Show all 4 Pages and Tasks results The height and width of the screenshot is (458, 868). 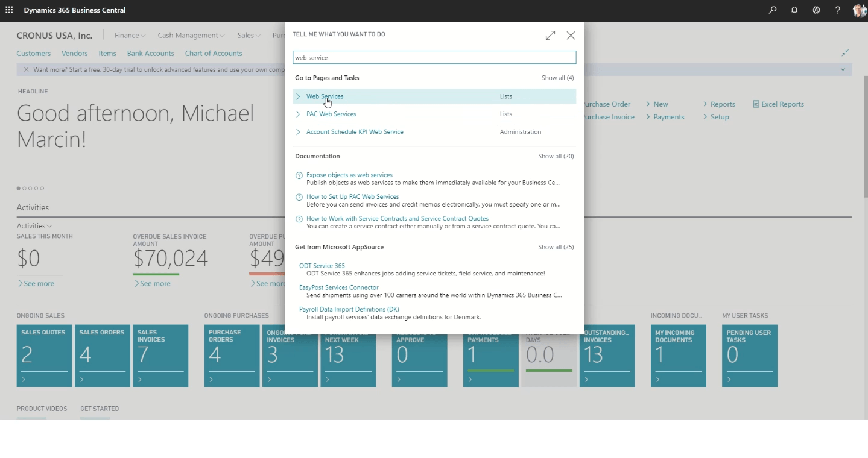tap(558, 78)
